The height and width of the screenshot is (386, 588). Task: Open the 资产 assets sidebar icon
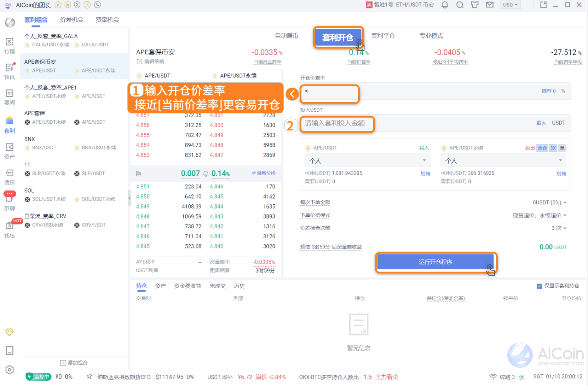(10, 151)
